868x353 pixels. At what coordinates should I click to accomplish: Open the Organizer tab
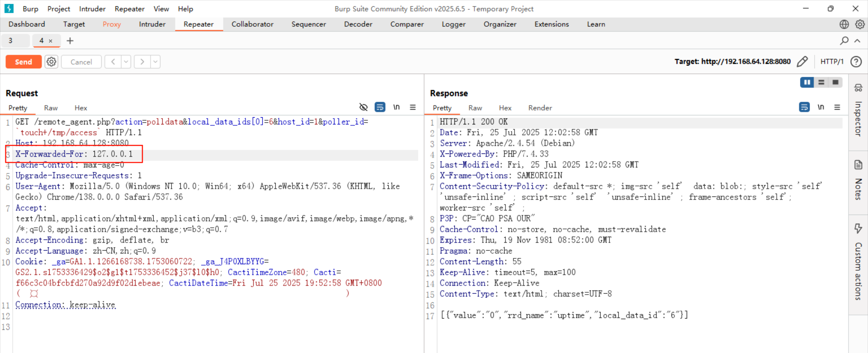(x=500, y=24)
